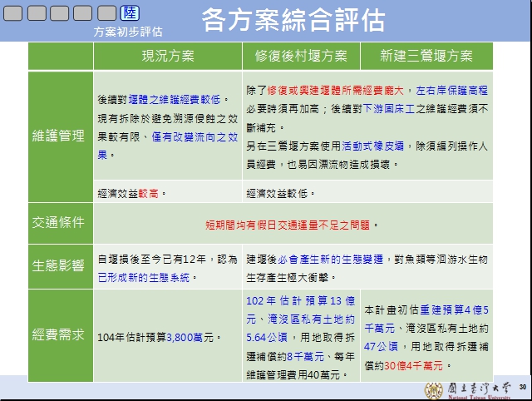Click the cell 經濟效益較低
The image size is (532, 401).
coord(367,192)
